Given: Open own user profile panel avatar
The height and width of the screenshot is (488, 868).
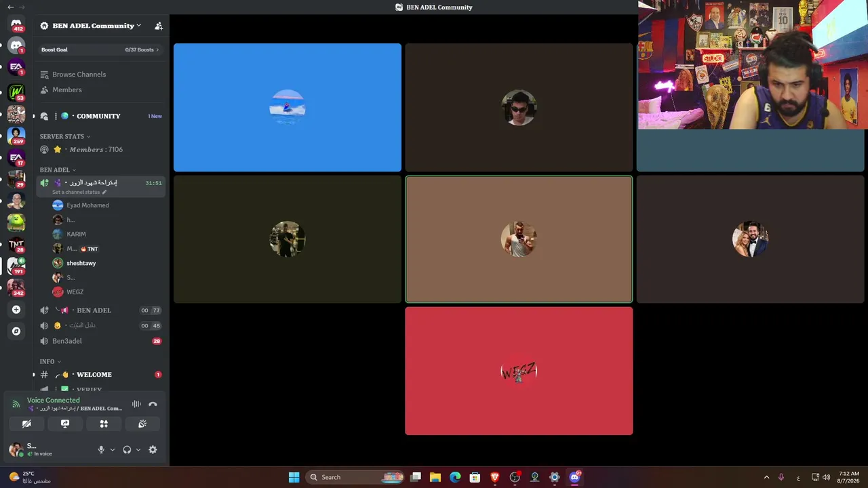Looking at the screenshot, I should pos(16,449).
